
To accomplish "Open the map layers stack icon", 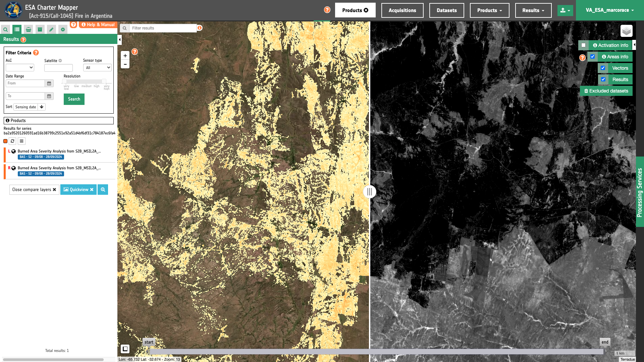I will tap(626, 31).
